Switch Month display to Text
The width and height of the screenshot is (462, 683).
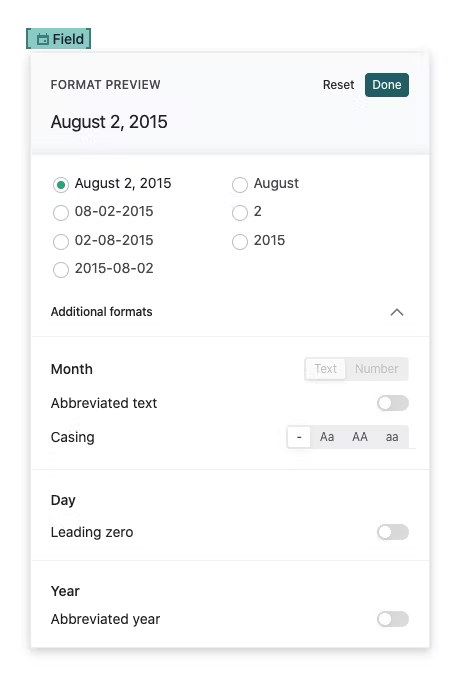click(325, 369)
